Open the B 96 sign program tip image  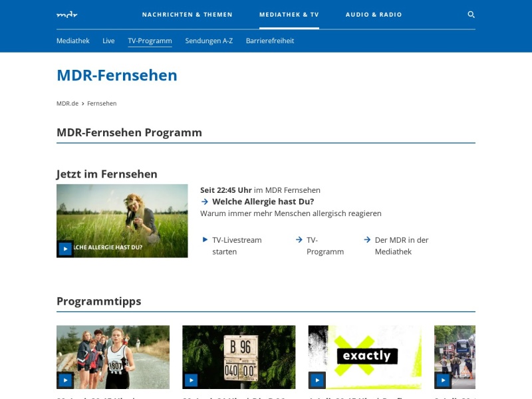tap(239, 357)
